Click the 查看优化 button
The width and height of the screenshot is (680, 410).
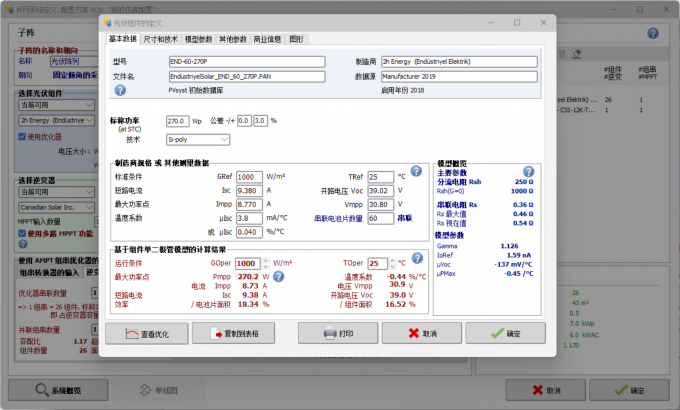click(x=147, y=334)
